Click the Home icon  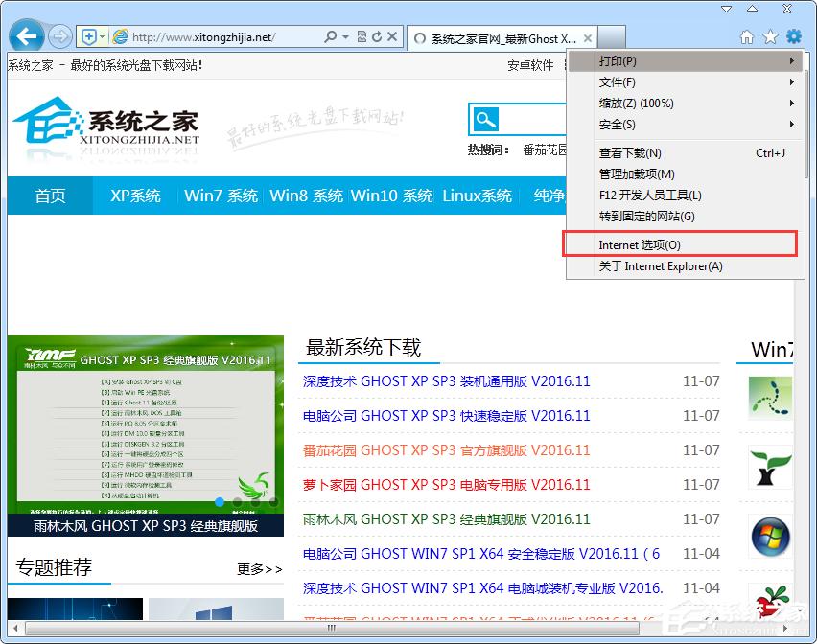[746, 35]
